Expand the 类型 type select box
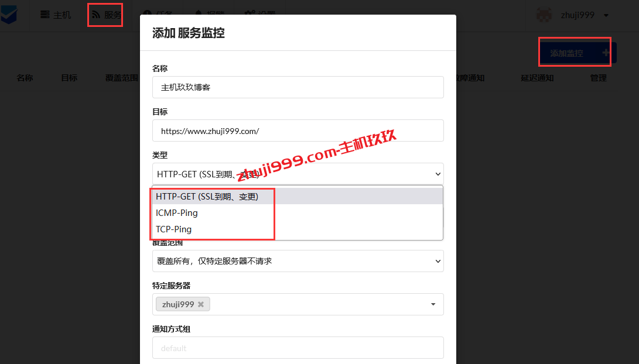This screenshot has height=364, width=639. (x=298, y=174)
